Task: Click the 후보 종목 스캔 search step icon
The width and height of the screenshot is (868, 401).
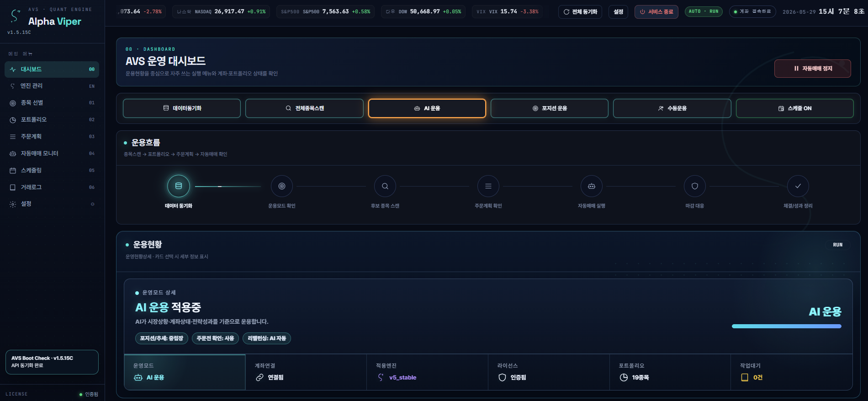Action: [x=385, y=186]
